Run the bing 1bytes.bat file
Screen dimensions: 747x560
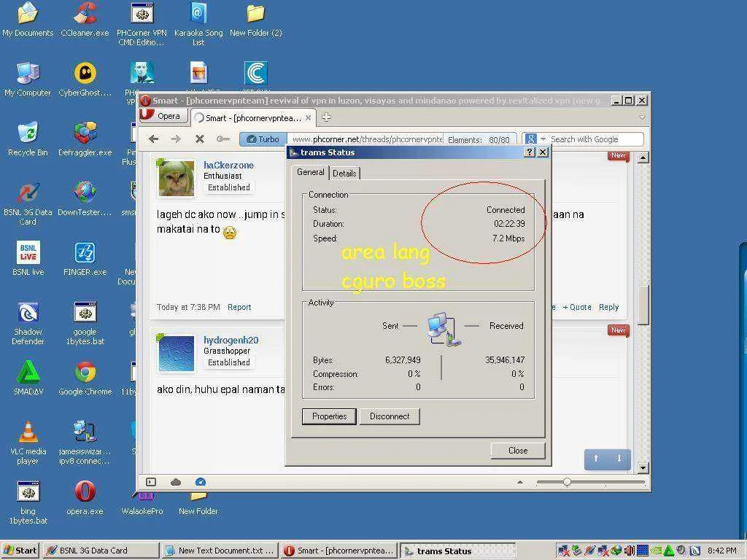point(28,502)
